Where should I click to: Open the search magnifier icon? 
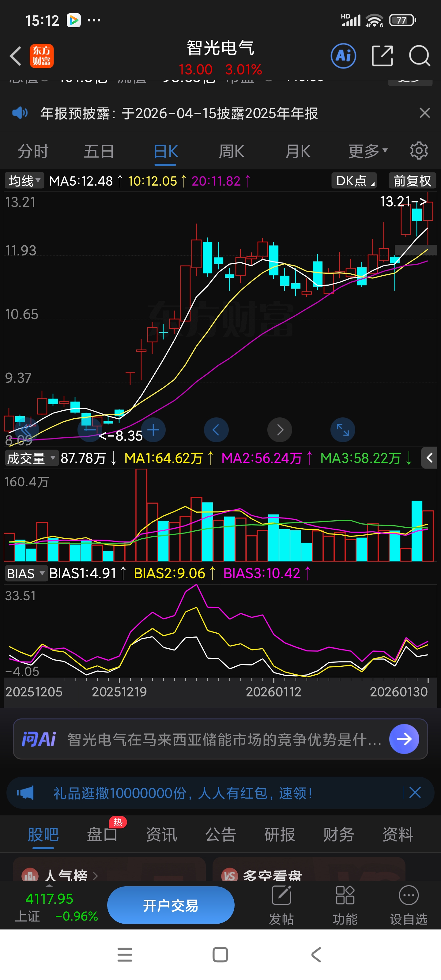pos(419,56)
